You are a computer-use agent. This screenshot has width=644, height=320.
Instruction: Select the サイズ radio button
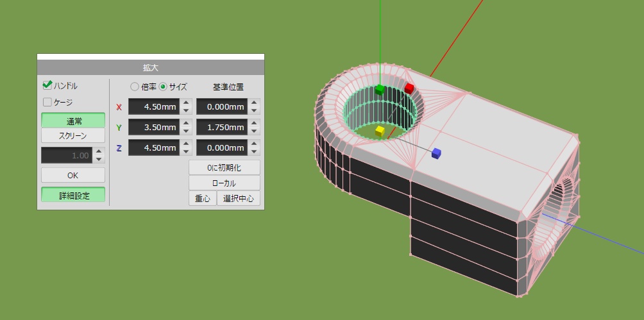pyautogui.click(x=163, y=87)
